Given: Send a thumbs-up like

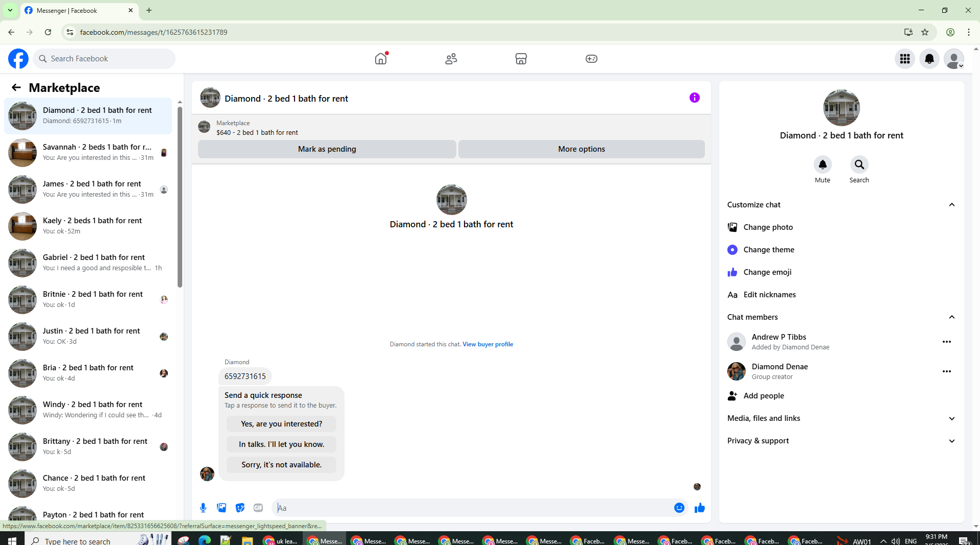Looking at the screenshot, I should point(699,508).
